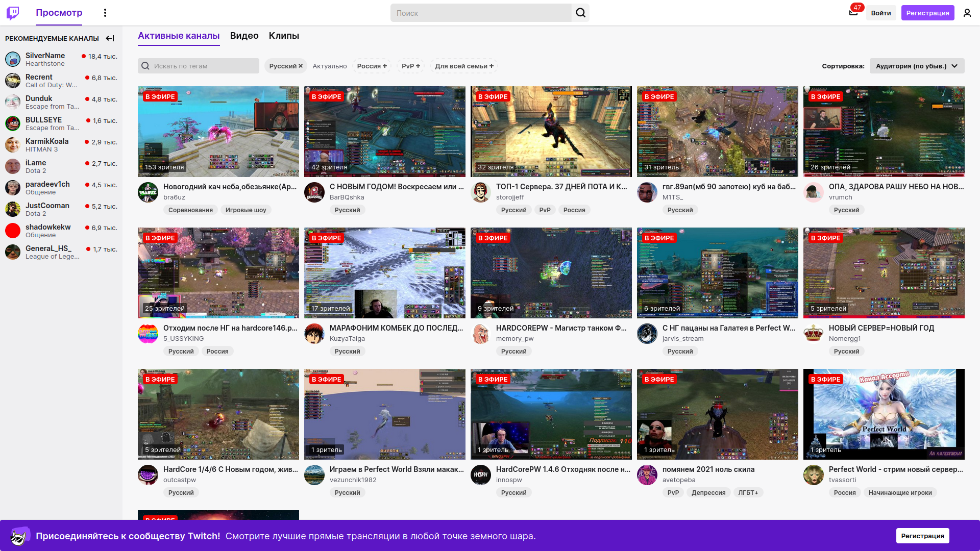Switch to Активные каналы tab
This screenshot has height=551, width=980.
pos(179,36)
